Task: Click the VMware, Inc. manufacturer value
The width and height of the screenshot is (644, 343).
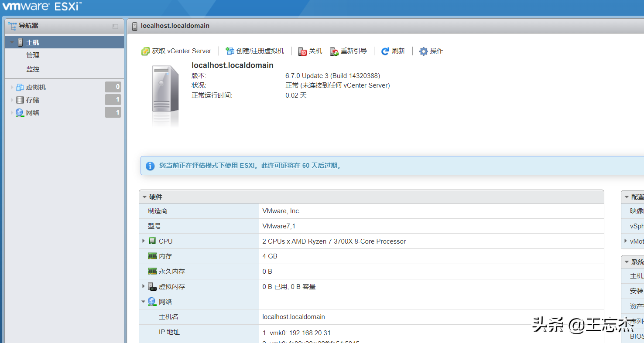Action: click(x=281, y=211)
